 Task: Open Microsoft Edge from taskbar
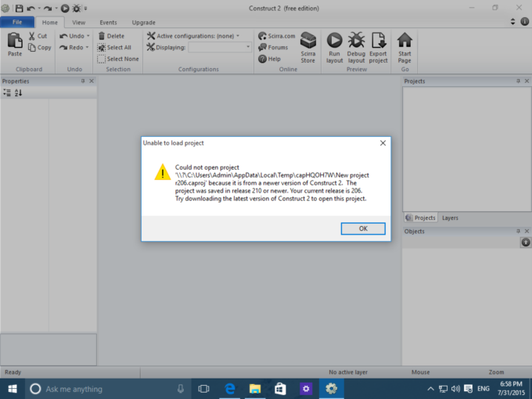point(230,389)
